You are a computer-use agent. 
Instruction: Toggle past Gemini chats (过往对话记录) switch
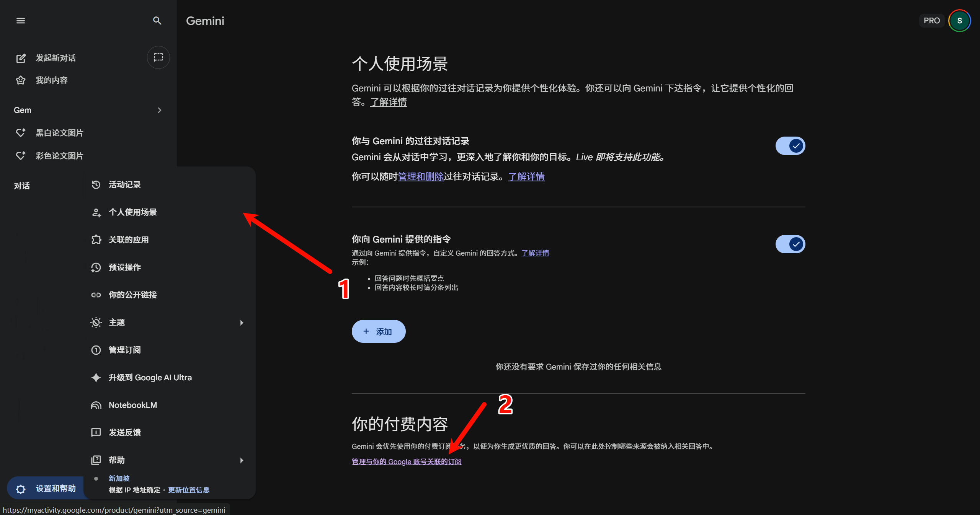(x=790, y=146)
